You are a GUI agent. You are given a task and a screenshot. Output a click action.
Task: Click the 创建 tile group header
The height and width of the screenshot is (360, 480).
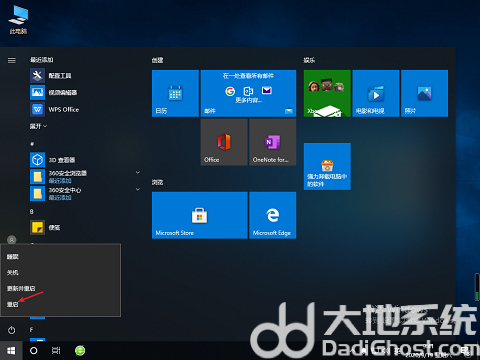[157, 60]
